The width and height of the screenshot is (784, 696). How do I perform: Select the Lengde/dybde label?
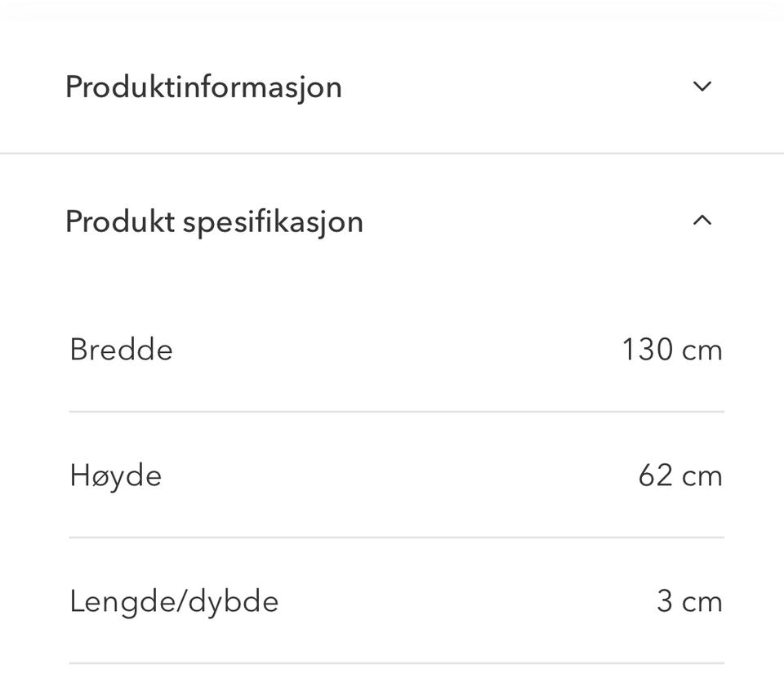coord(174,602)
